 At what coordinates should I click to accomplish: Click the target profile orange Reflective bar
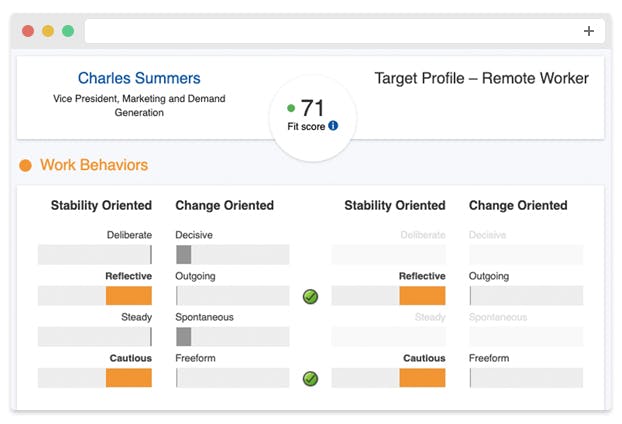422,296
